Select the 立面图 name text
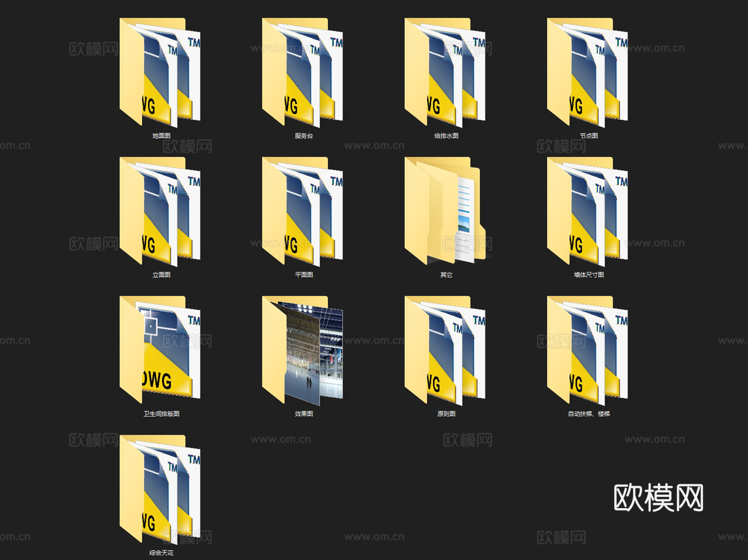Image resolution: width=748 pixels, height=560 pixels. click(x=161, y=275)
